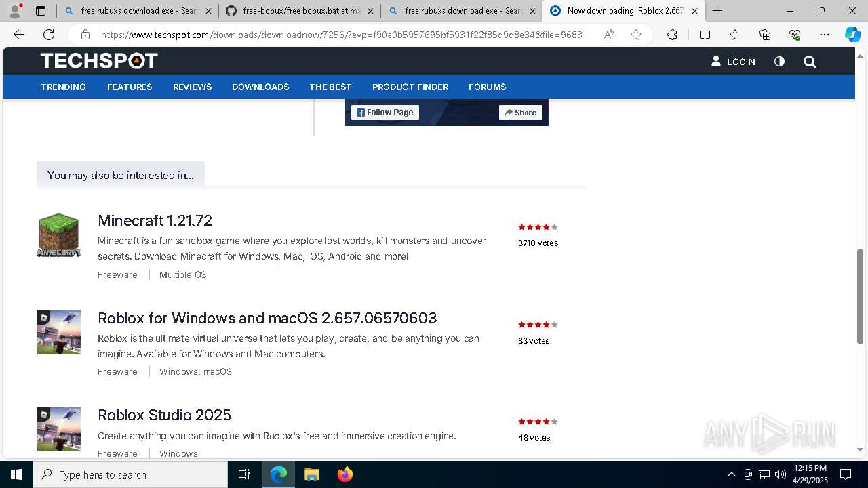This screenshot has height=488, width=868.
Task: Open Roblox for Windows and macOS link
Action: click(x=267, y=318)
